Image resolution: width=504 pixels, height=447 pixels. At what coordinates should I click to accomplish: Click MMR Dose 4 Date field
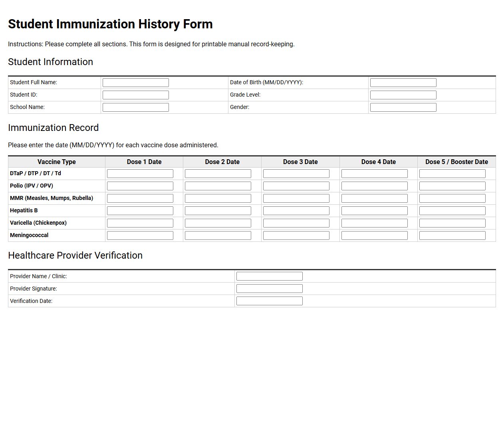pos(375,198)
